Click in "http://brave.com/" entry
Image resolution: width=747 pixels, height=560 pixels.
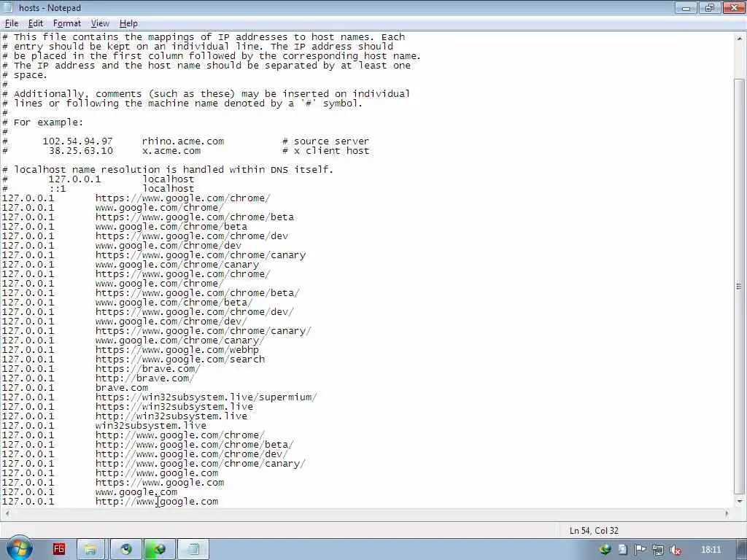[145, 378]
